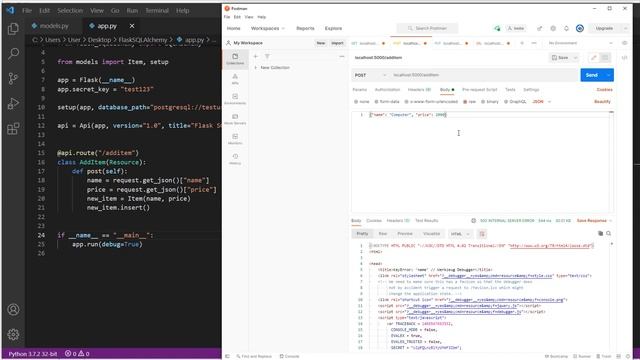Click the environment quick look eye icon
This screenshot has height=360, width=640.
point(624,43)
